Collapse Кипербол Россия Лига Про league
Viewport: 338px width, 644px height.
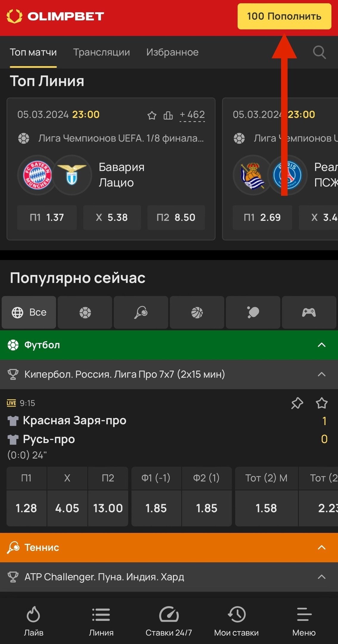click(322, 374)
